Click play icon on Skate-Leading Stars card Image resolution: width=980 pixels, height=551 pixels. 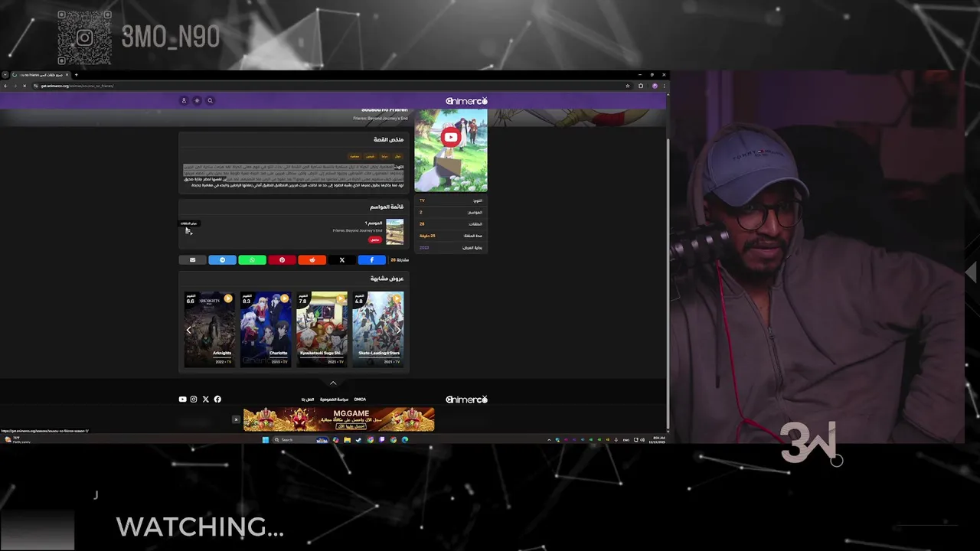(x=397, y=298)
